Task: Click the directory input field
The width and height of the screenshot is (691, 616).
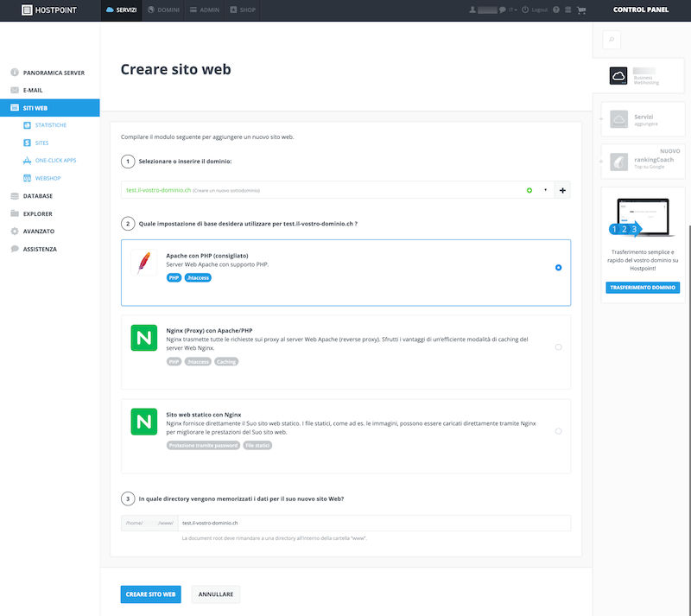Action: (374, 523)
